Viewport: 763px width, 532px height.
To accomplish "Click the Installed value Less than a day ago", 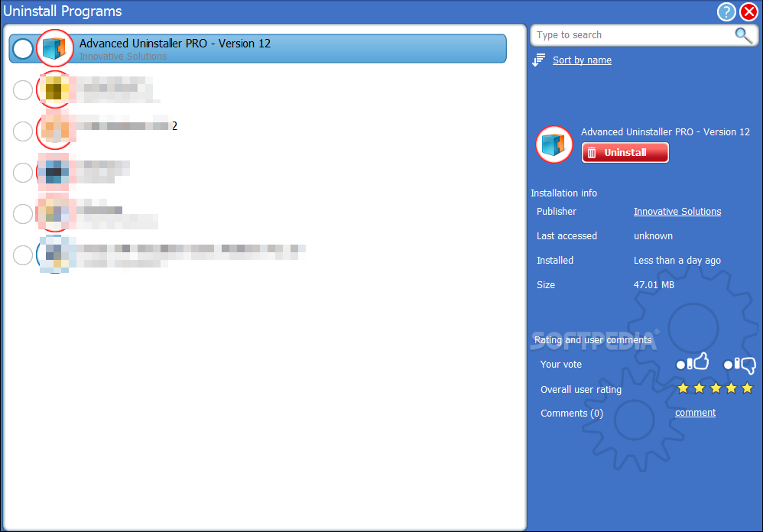I will tap(677, 261).
